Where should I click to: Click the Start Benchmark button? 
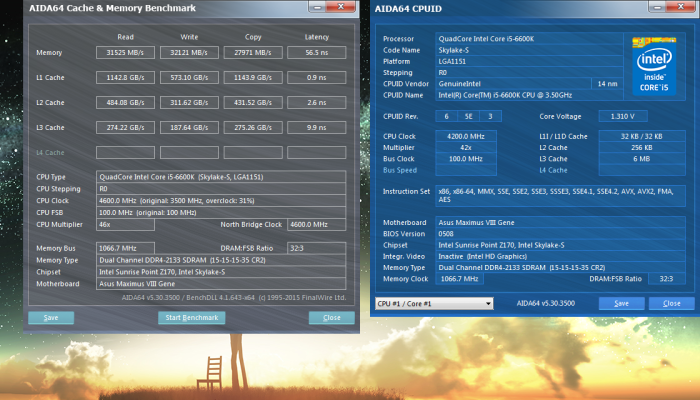(x=192, y=318)
